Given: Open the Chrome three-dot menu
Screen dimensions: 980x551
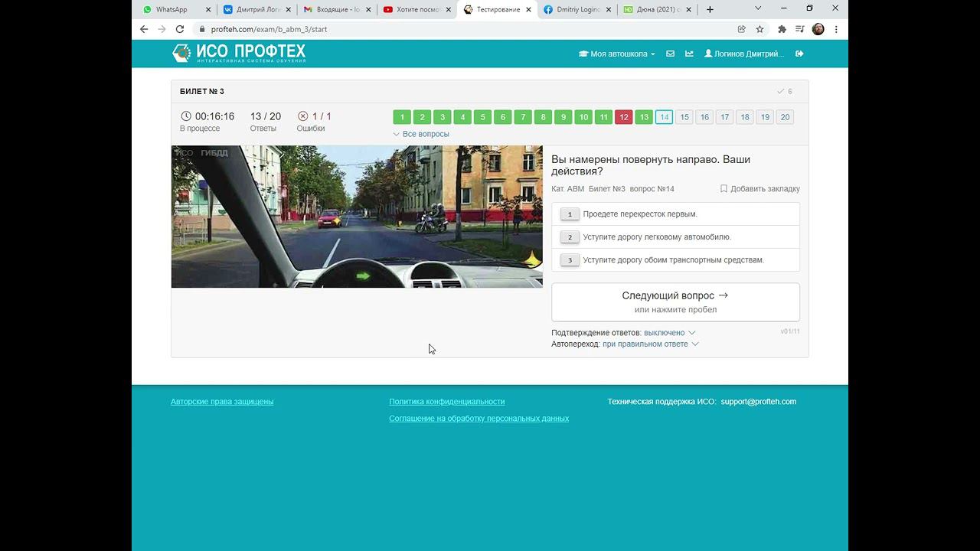Looking at the screenshot, I should click(x=836, y=29).
